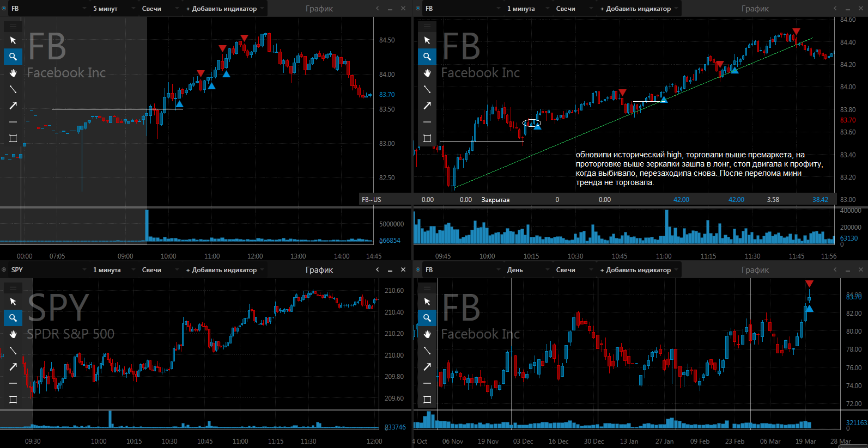
Task: Select rectangle tool in FB 5 минут chart
Action: coord(13,138)
